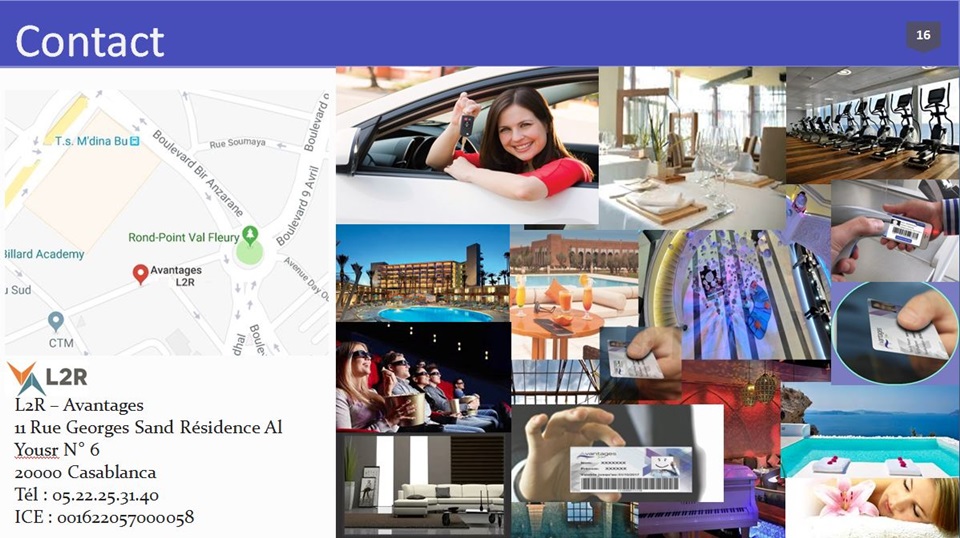Viewport: 960px width, 538px height.
Task: Click the T.s. M'dina Bu transit icon
Action: [135, 141]
